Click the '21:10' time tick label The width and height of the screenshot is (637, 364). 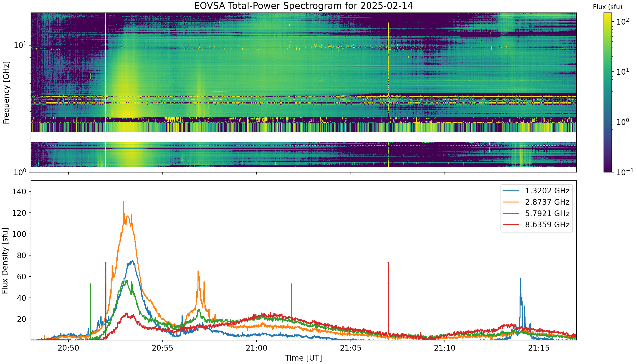click(445, 348)
